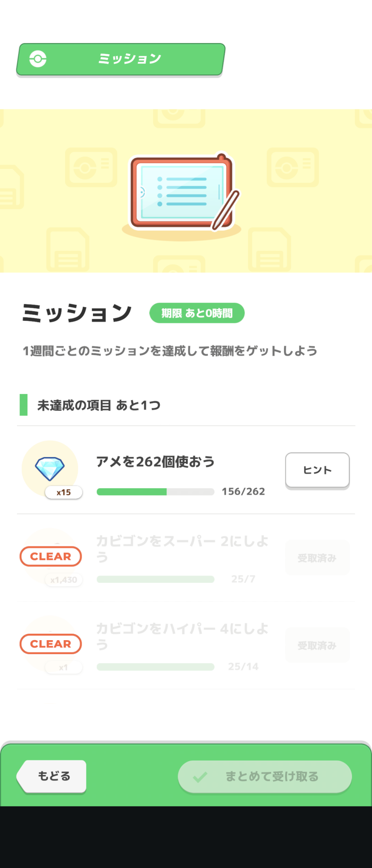Tap 受取済み on the スーパー 2 mission
This screenshot has height=868, width=372.
pyautogui.click(x=317, y=558)
